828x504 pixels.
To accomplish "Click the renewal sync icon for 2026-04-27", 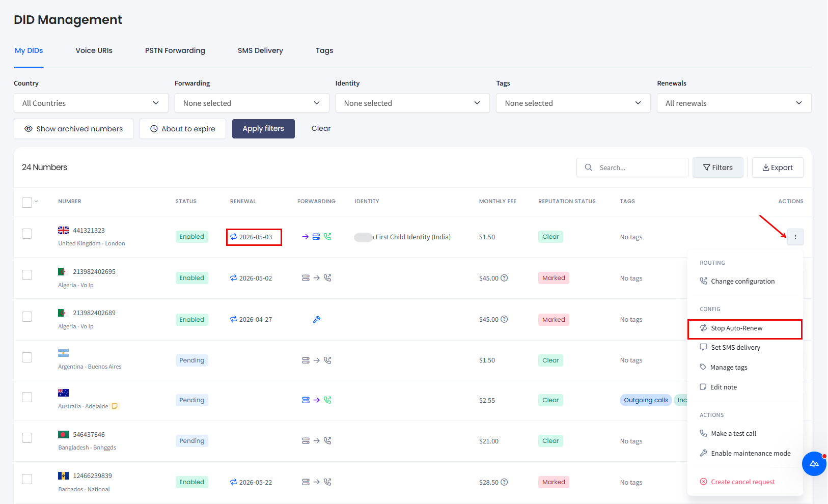I will pos(234,319).
